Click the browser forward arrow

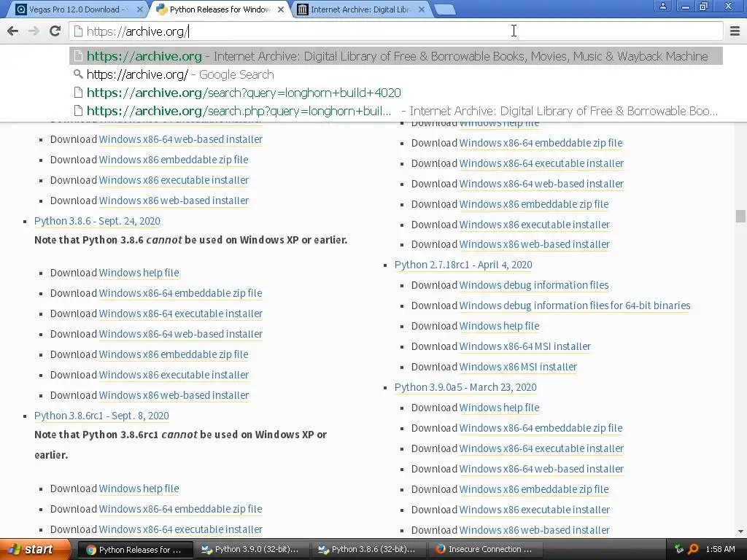pyautogui.click(x=34, y=31)
